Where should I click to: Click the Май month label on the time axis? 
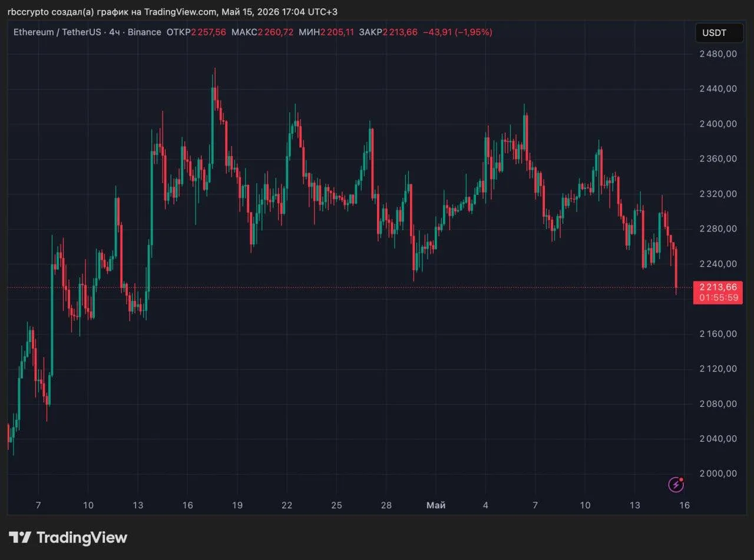436,505
